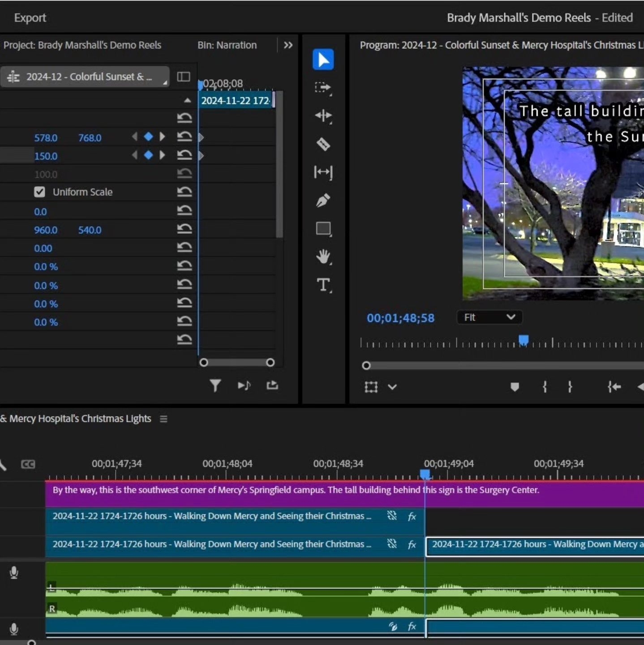This screenshot has width=644, height=645.
Task: Select the Slip tool
Action: click(x=323, y=172)
